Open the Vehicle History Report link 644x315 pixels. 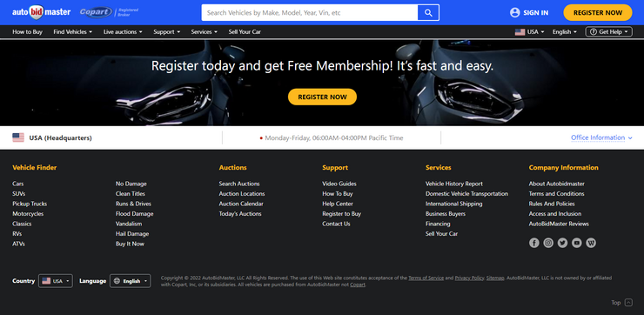[x=453, y=184]
